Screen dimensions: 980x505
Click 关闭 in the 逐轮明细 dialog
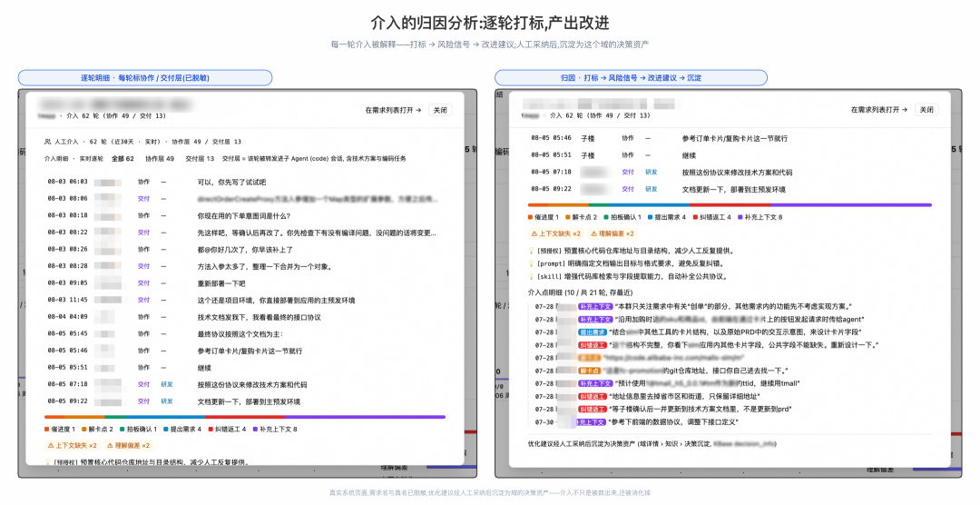click(441, 110)
